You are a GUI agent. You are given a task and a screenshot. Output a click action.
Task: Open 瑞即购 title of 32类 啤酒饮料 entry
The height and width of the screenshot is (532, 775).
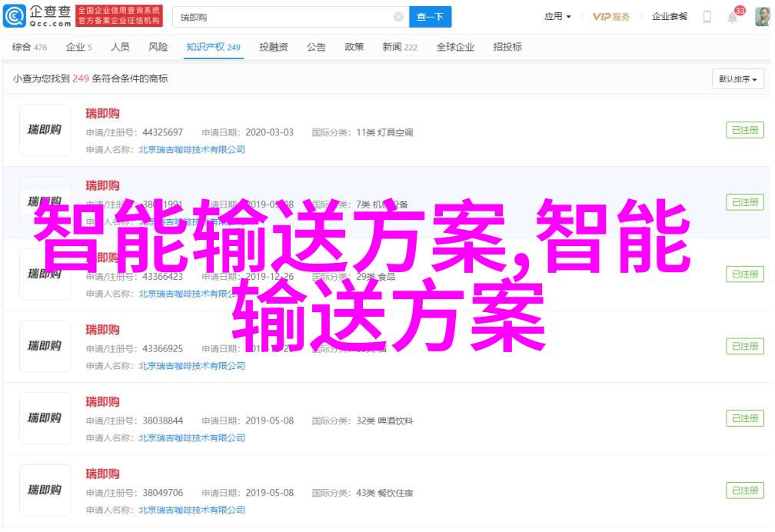[102, 402]
